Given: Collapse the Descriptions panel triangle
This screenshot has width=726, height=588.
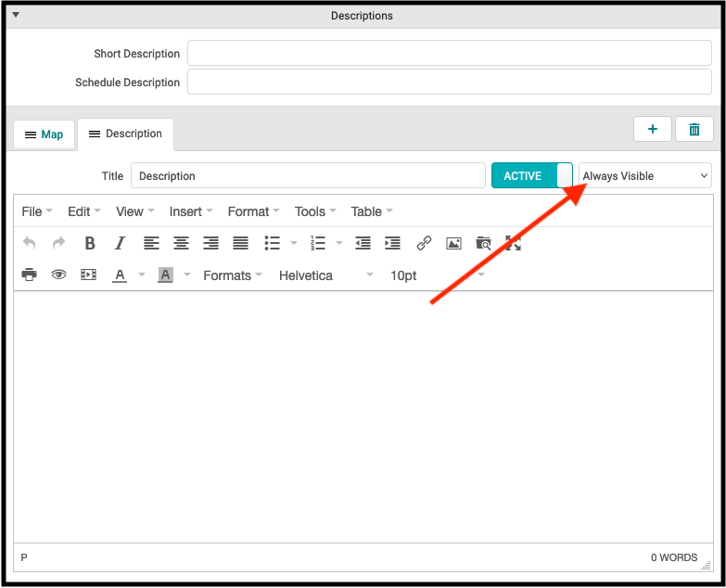Looking at the screenshot, I should pyautogui.click(x=16, y=15).
